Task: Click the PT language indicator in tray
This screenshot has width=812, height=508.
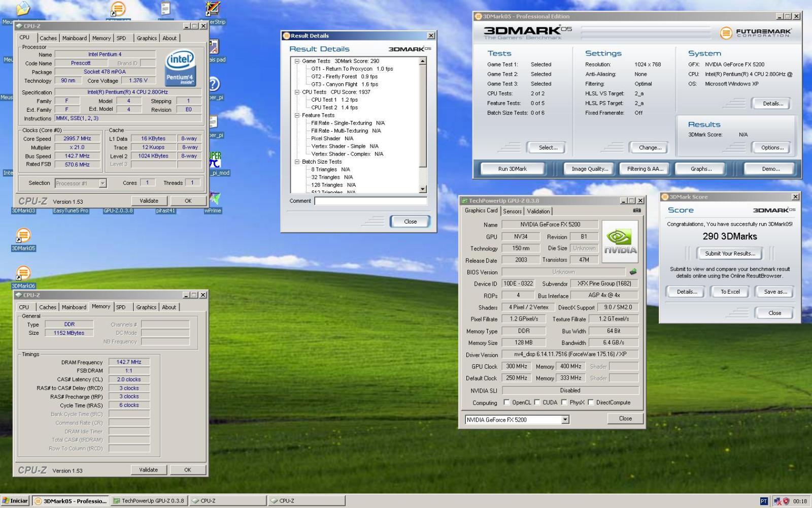Action: [x=764, y=501]
